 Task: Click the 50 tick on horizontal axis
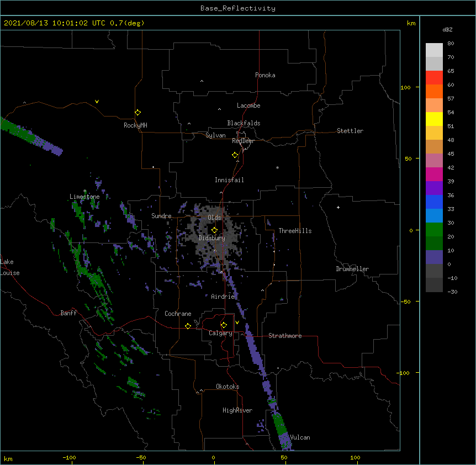pos(284,457)
